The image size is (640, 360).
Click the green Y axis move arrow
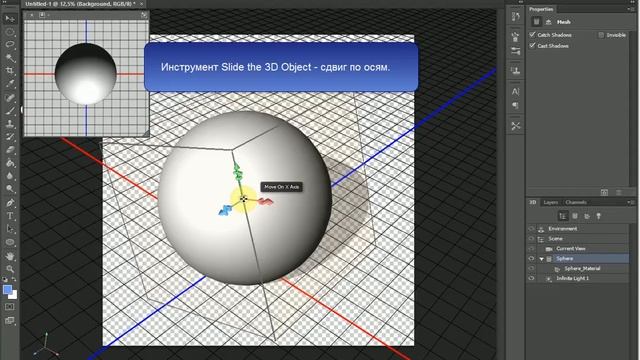(x=238, y=171)
